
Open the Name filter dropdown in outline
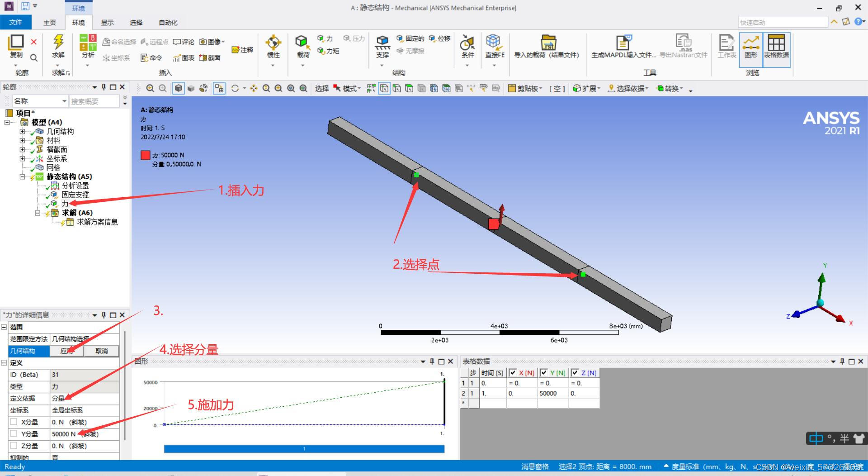(x=64, y=101)
